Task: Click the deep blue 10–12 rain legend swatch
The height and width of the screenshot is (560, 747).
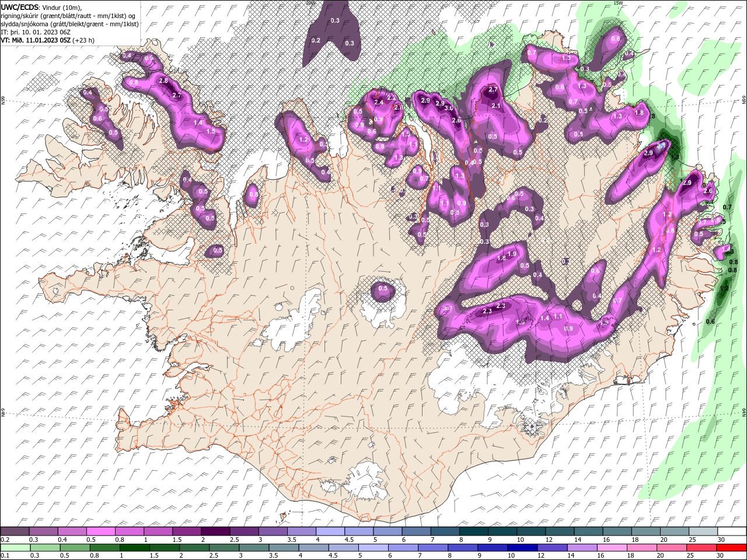Action: 522,547
